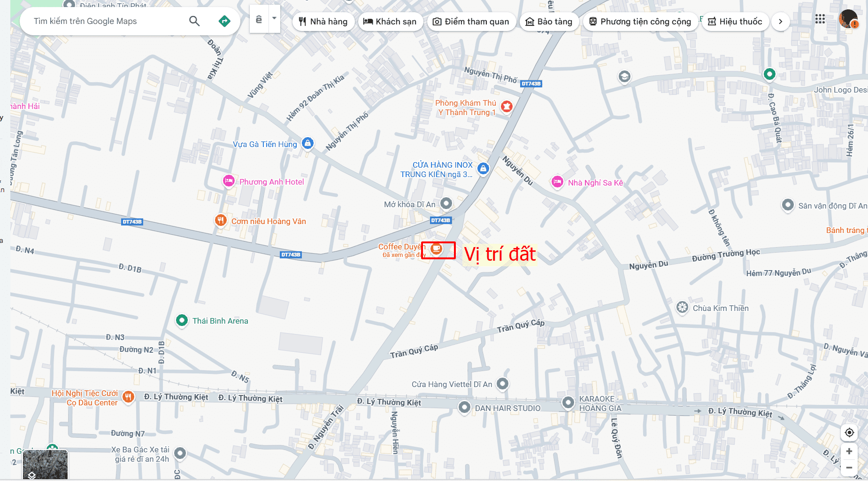
Task: Click the Phương Anh Hotel pin
Action: tap(229, 181)
